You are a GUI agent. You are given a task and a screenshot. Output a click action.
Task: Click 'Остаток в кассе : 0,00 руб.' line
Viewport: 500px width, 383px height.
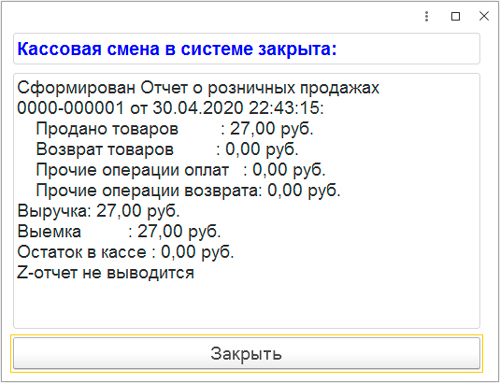126,252
